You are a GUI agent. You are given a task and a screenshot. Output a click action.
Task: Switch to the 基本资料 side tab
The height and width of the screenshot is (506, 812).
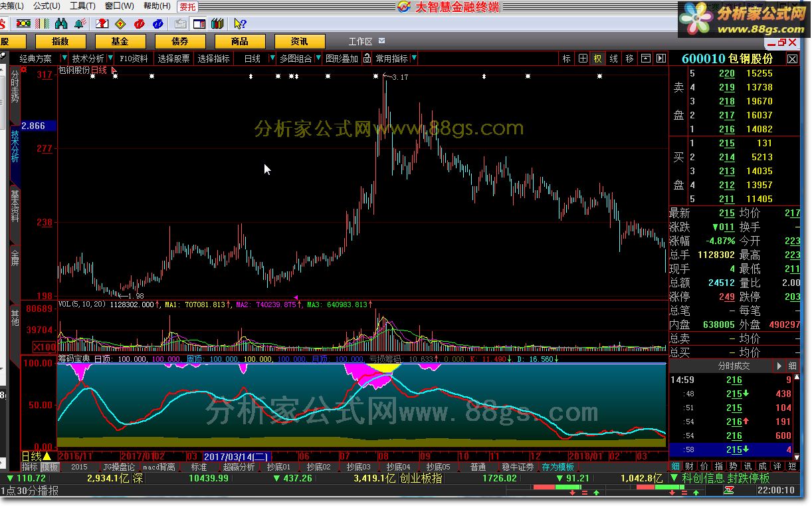15,206
